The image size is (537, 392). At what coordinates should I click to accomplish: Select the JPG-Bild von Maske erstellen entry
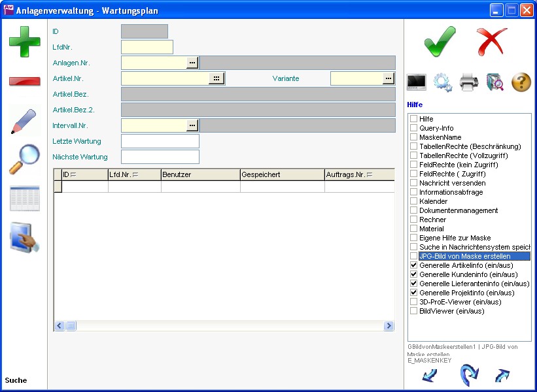464,256
